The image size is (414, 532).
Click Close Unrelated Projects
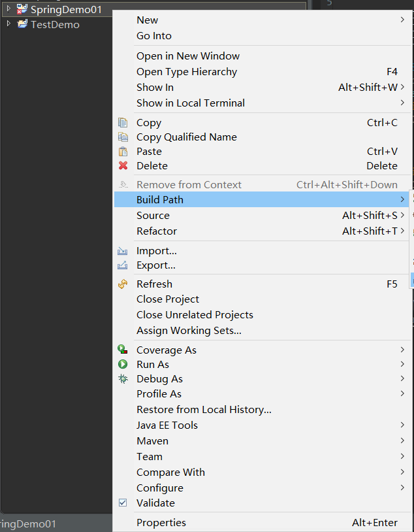[x=195, y=315]
